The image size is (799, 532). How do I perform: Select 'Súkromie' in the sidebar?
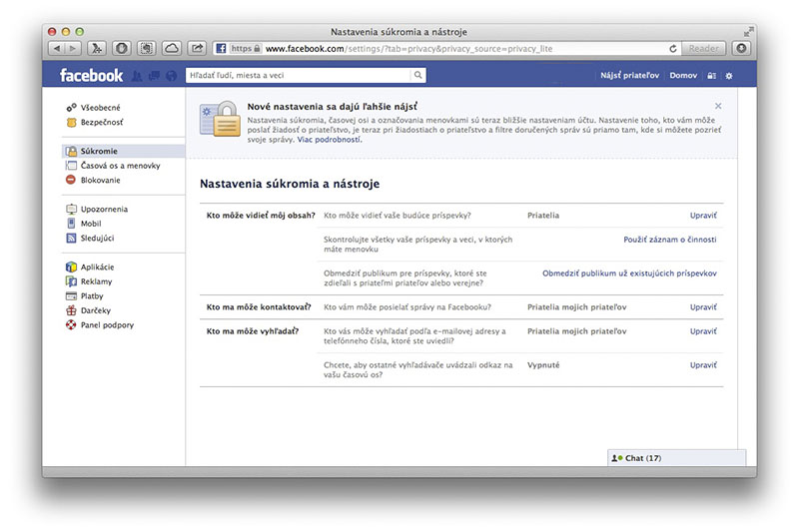coord(124,151)
